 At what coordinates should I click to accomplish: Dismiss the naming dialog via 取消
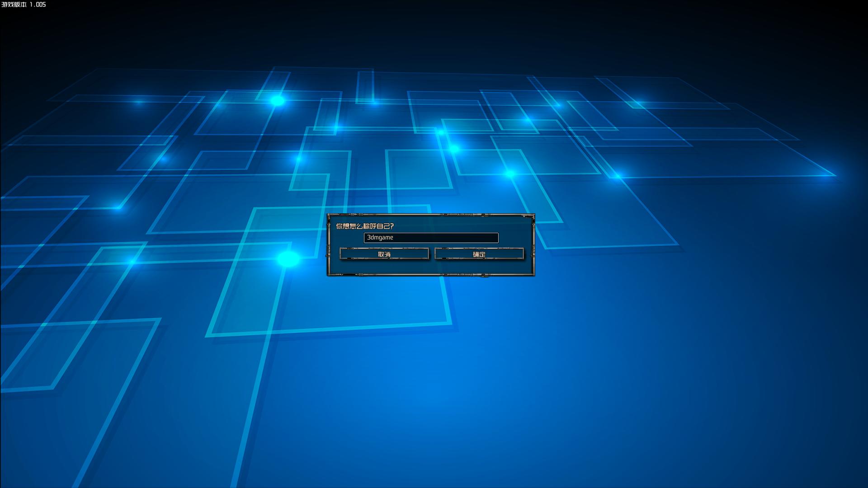[384, 254]
